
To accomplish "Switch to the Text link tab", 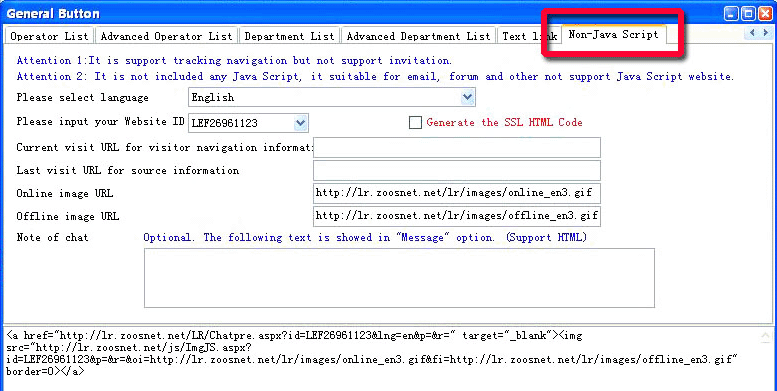I will click(x=529, y=36).
